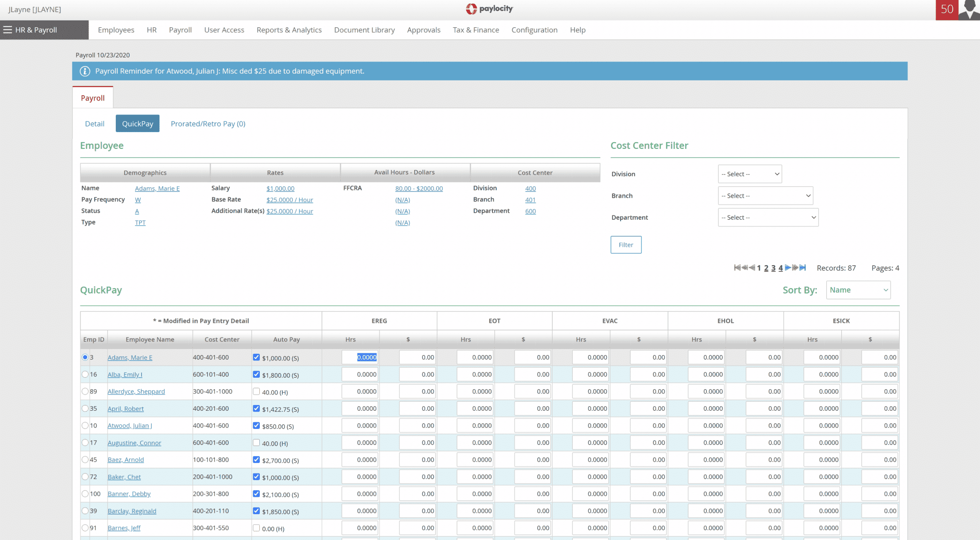Image resolution: width=980 pixels, height=540 pixels.
Task: Enable Auto Pay for Allerdyce, Sheppard
Action: tap(256, 391)
